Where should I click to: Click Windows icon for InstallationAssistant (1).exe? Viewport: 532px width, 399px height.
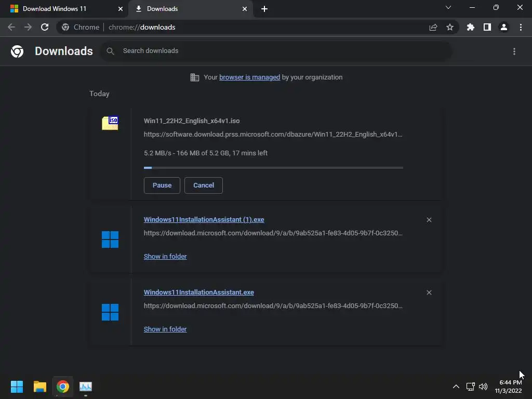[110, 240]
